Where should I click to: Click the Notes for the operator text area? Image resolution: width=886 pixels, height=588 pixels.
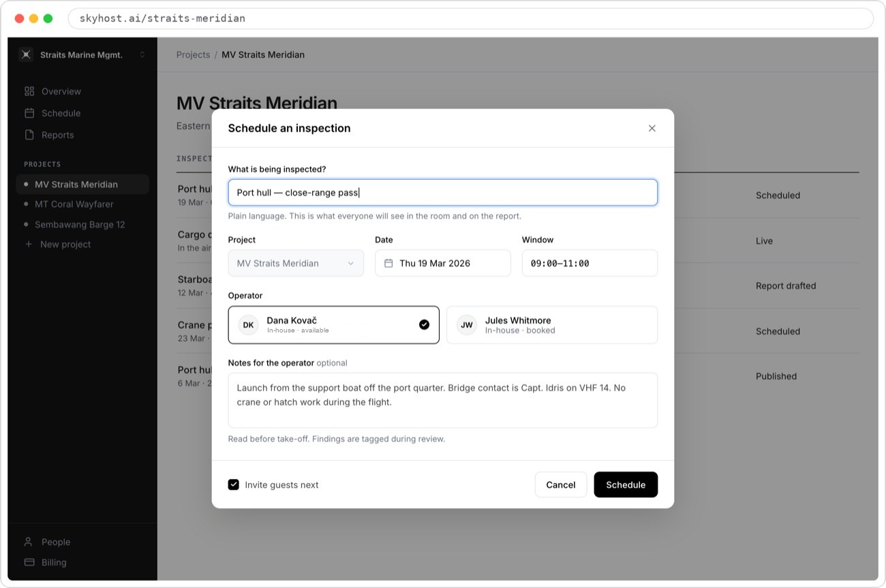point(443,400)
